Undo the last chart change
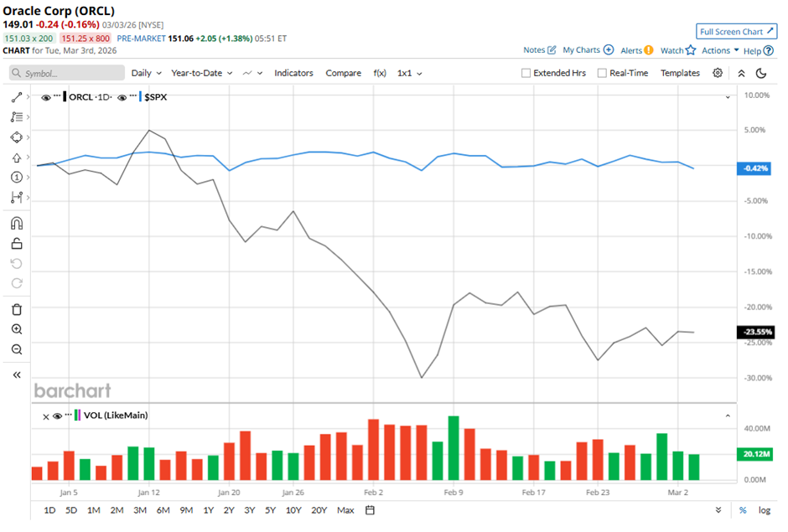The width and height of the screenshot is (788, 532). click(17, 264)
